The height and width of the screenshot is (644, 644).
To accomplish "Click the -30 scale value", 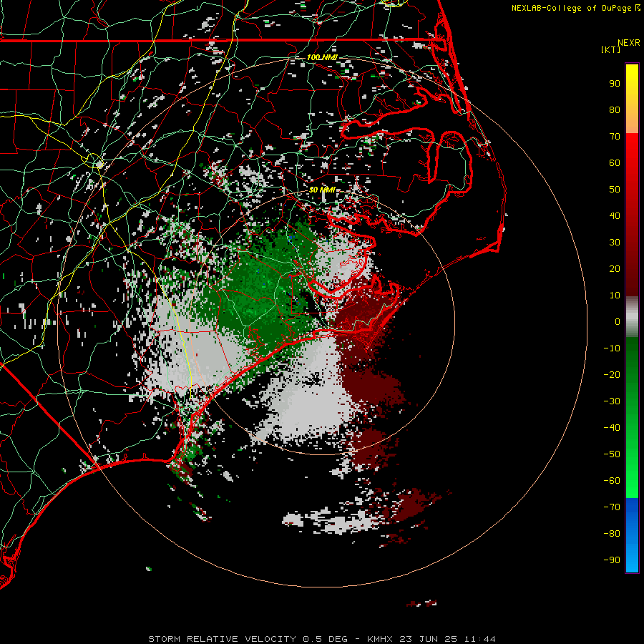I will click(612, 401).
